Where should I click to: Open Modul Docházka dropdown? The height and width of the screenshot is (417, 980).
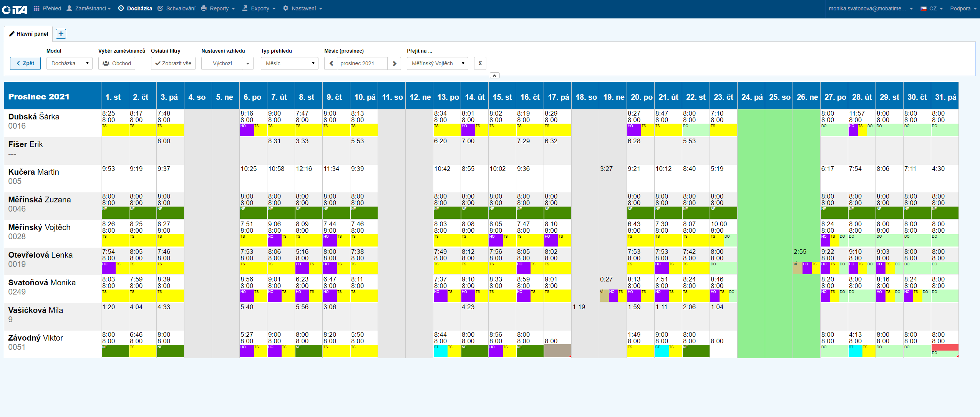(x=70, y=63)
